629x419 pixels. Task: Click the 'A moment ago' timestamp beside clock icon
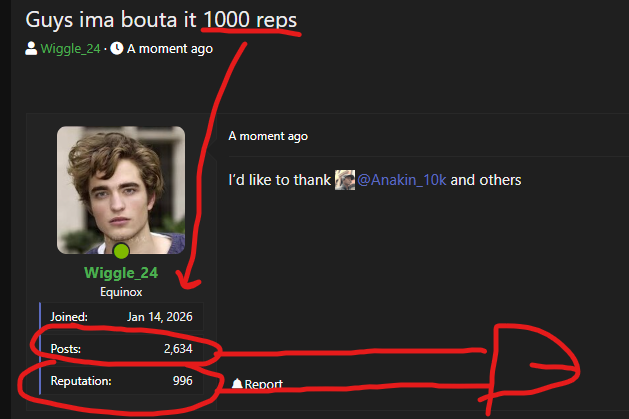(x=170, y=49)
